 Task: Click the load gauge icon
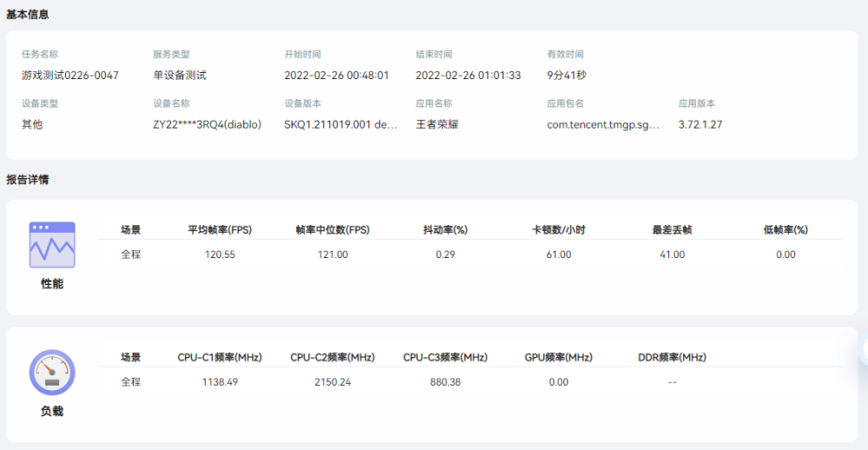(x=52, y=373)
